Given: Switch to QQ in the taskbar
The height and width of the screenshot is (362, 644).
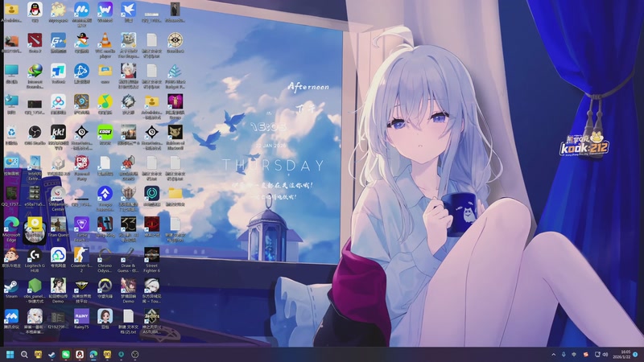Looking at the screenshot, I should pos(80,354).
